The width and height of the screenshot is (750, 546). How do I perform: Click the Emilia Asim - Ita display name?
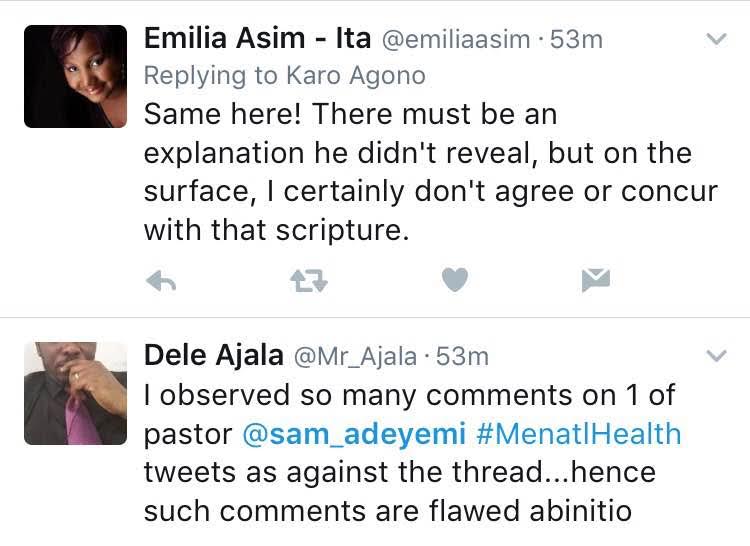tap(258, 38)
